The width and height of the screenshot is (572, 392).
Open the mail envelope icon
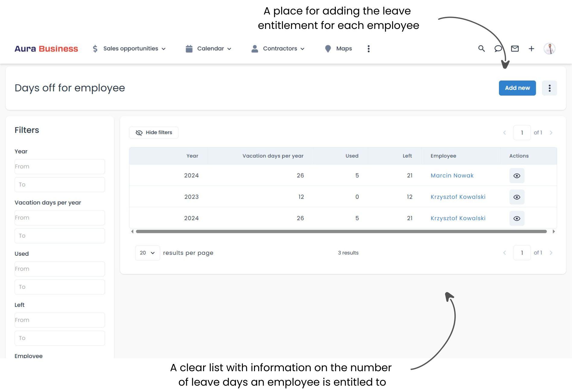click(515, 49)
